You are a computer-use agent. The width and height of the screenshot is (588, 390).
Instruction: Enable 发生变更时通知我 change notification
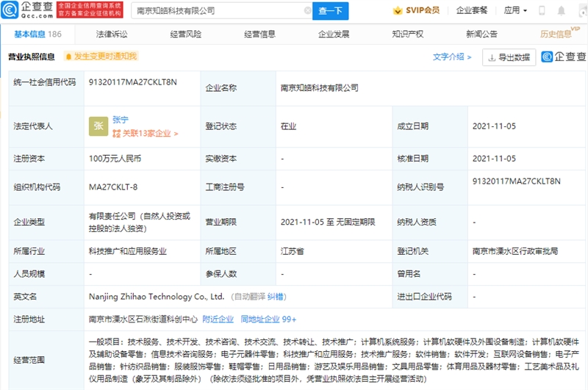pos(101,57)
